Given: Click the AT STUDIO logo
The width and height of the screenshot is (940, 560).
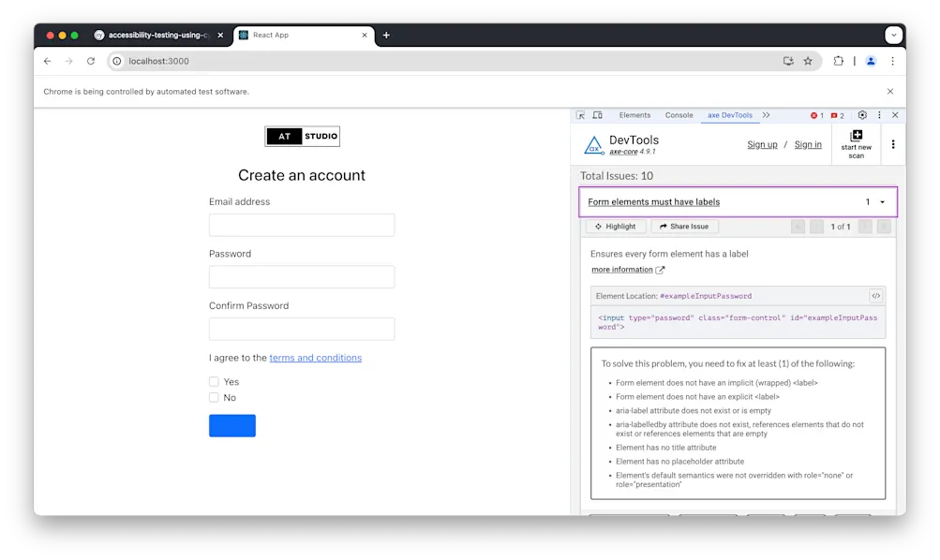Looking at the screenshot, I should tap(302, 136).
